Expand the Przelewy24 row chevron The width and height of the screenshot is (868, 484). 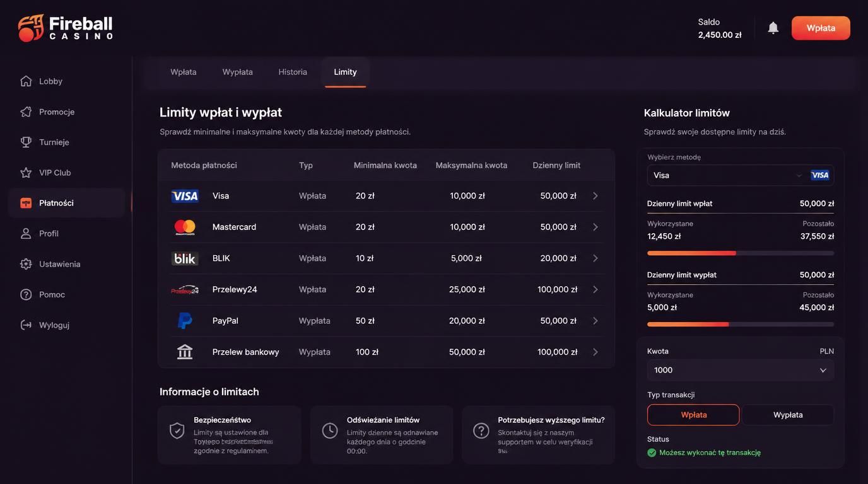pyautogui.click(x=595, y=289)
